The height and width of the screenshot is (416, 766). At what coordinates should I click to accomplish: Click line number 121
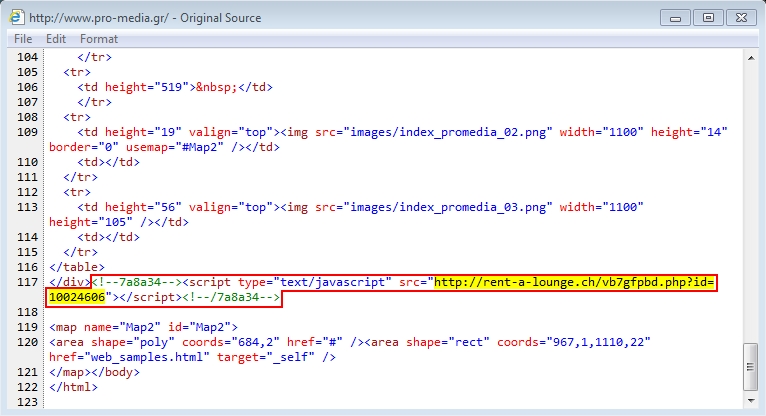coord(27,373)
